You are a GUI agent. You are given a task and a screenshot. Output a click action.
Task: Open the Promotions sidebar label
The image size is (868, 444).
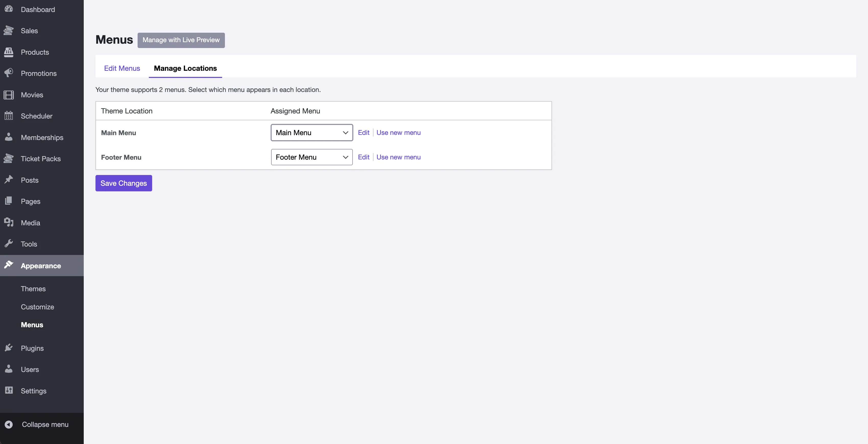[39, 73]
